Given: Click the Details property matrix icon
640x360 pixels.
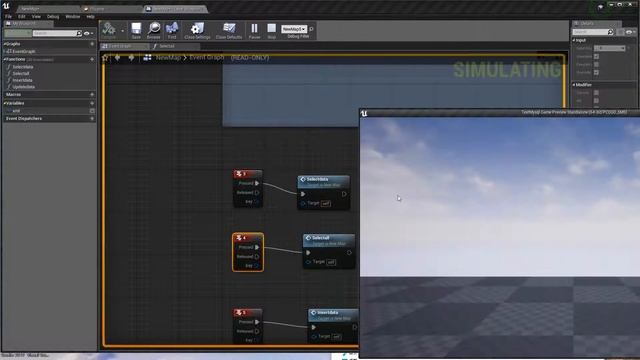Looking at the screenshot, I should [620, 32].
